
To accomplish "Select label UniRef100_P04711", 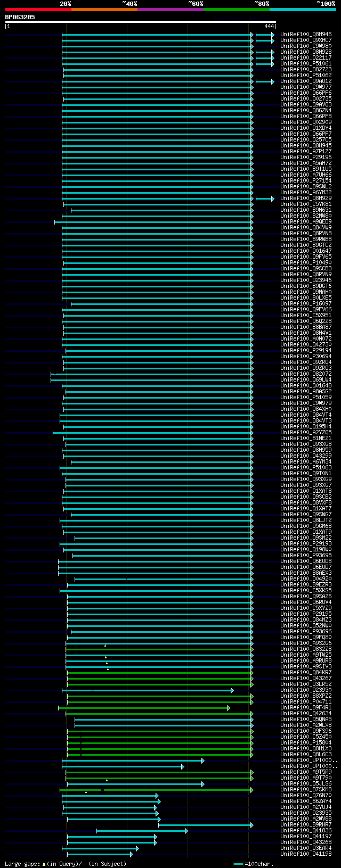I will coord(306,702).
